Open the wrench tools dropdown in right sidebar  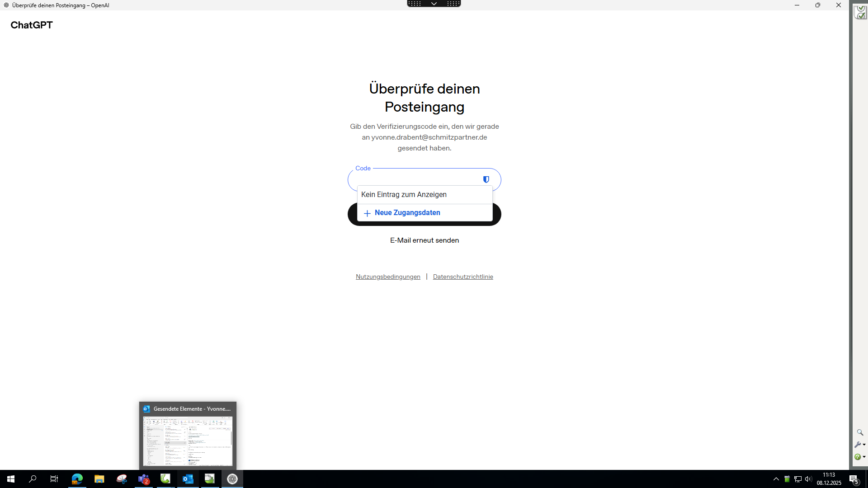click(860, 445)
